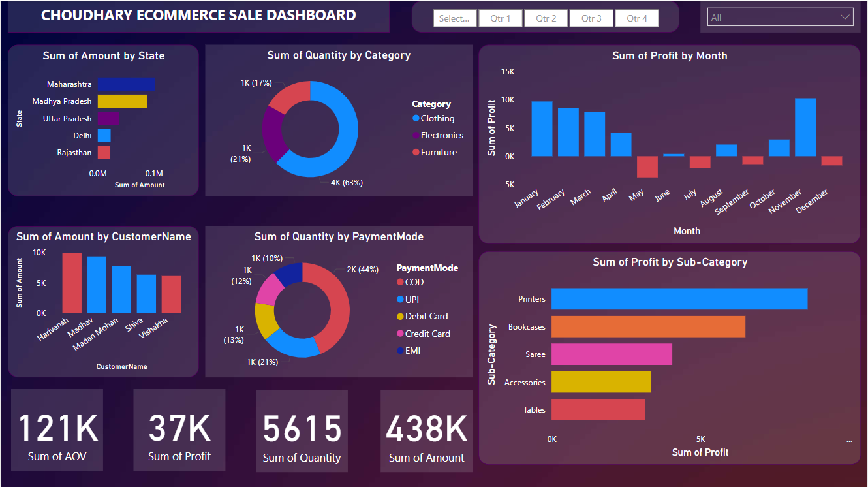The height and width of the screenshot is (487, 868).
Task: Select the Sum of Profit KPI card
Action: click(x=179, y=430)
